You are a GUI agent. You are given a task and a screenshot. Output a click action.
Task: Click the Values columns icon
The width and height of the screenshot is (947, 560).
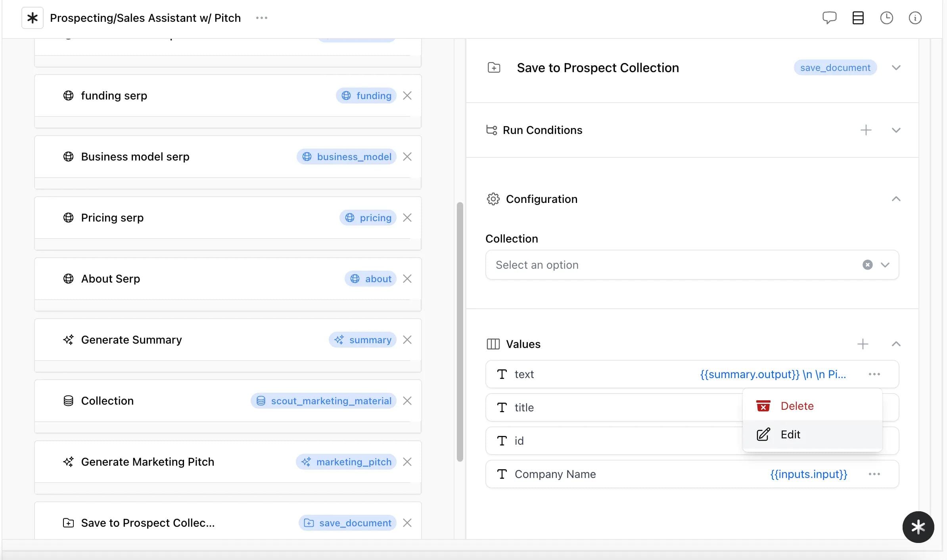[493, 344]
